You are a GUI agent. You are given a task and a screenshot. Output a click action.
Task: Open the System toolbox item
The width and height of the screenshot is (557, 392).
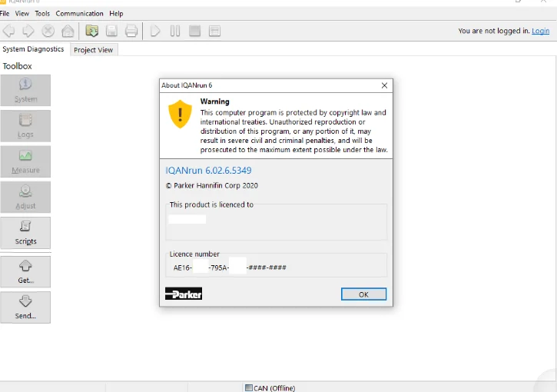click(25, 90)
